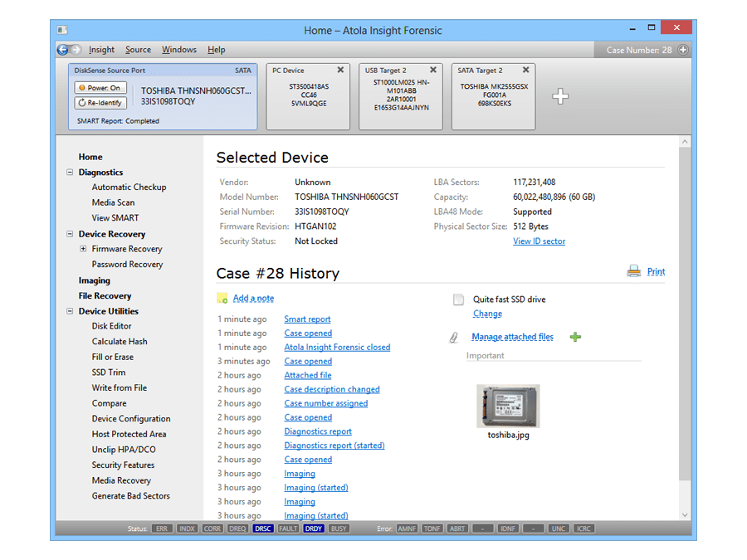Click the printer icon
This screenshot has height=560, width=747.
click(x=633, y=271)
